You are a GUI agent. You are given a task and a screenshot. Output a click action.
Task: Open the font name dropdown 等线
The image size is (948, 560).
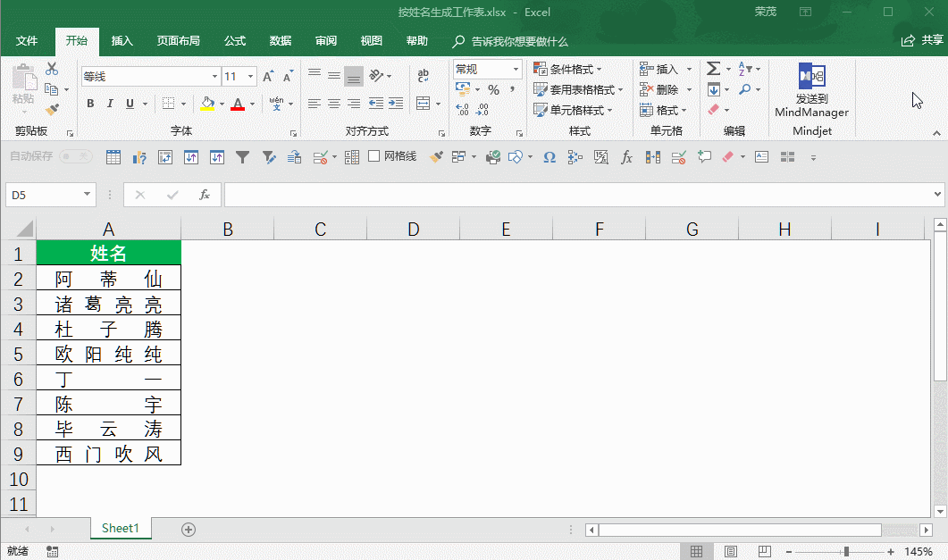213,77
